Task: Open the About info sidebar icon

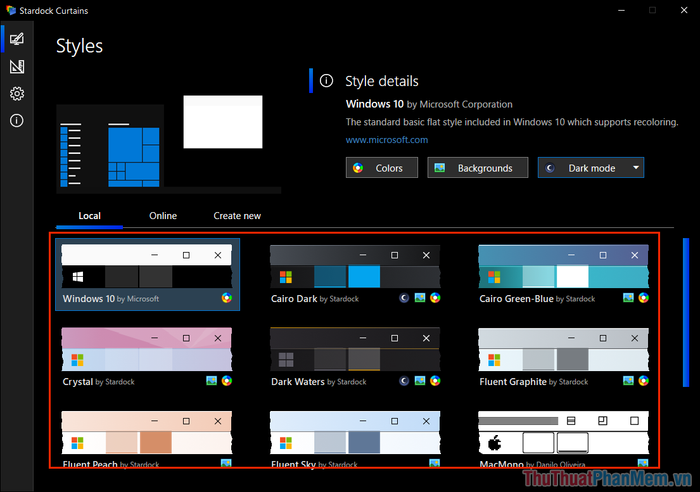Action: click(17, 121)
